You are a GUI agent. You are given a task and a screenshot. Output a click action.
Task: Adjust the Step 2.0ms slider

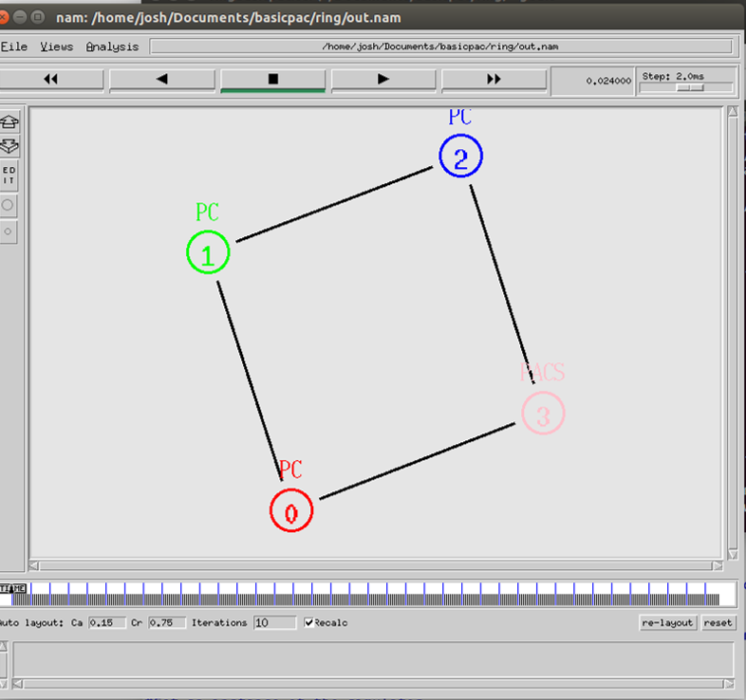point(690,88)
